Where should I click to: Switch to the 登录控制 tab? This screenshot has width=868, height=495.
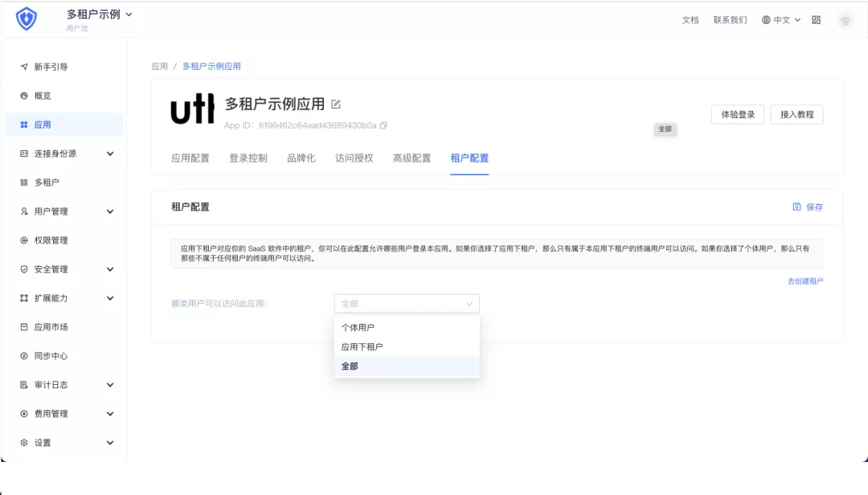point(248,158)
